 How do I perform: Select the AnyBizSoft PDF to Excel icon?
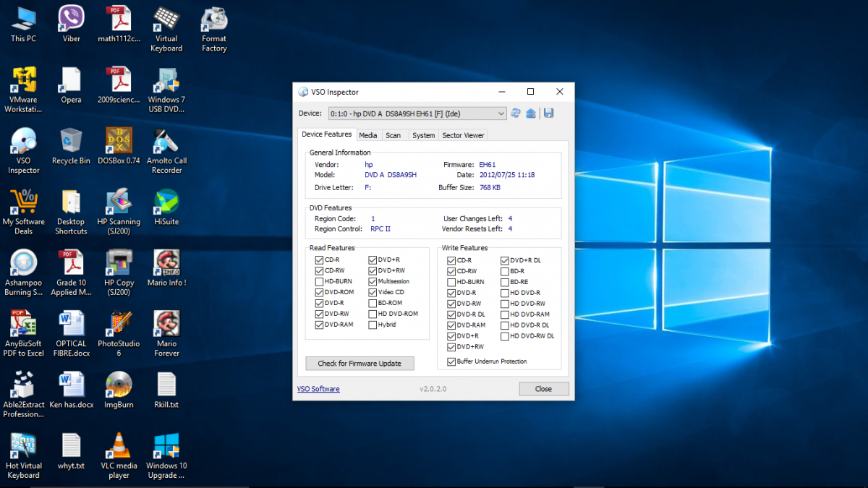pos(23,334)
